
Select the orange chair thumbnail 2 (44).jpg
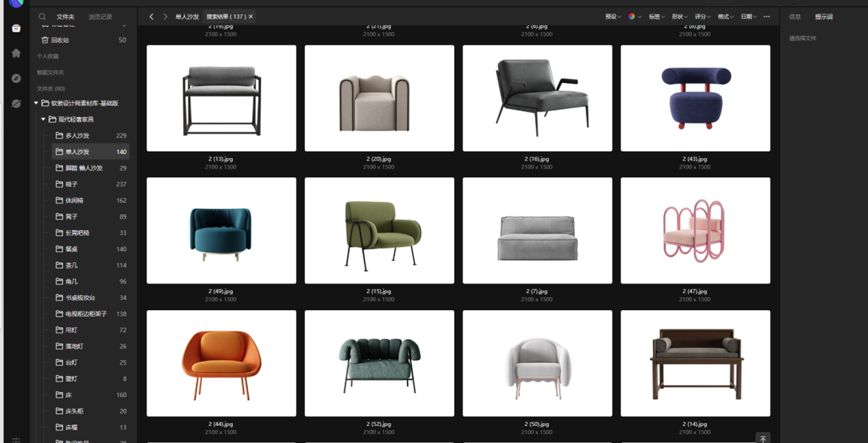coord(221,363)
